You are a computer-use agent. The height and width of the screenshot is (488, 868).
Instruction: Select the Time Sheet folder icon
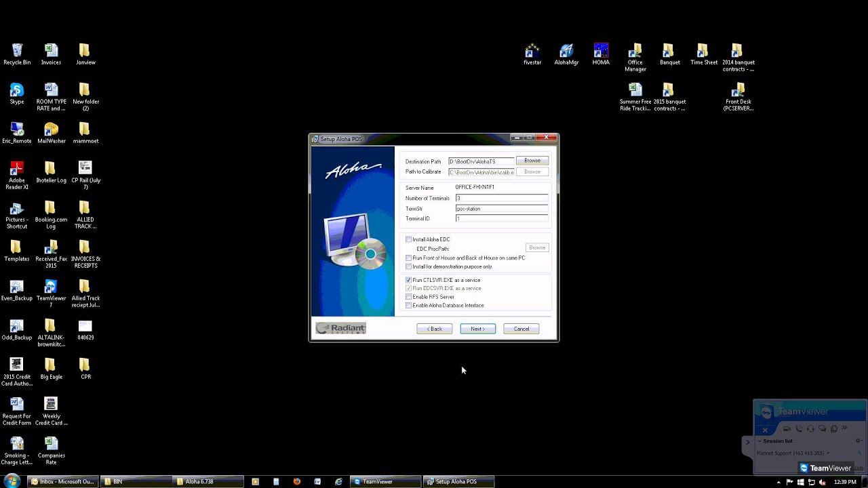coord(704,55)
